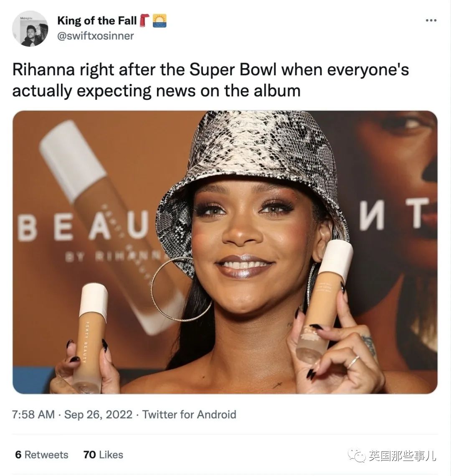
Task: View the 6 Retweets list
Action: (42, 455)
